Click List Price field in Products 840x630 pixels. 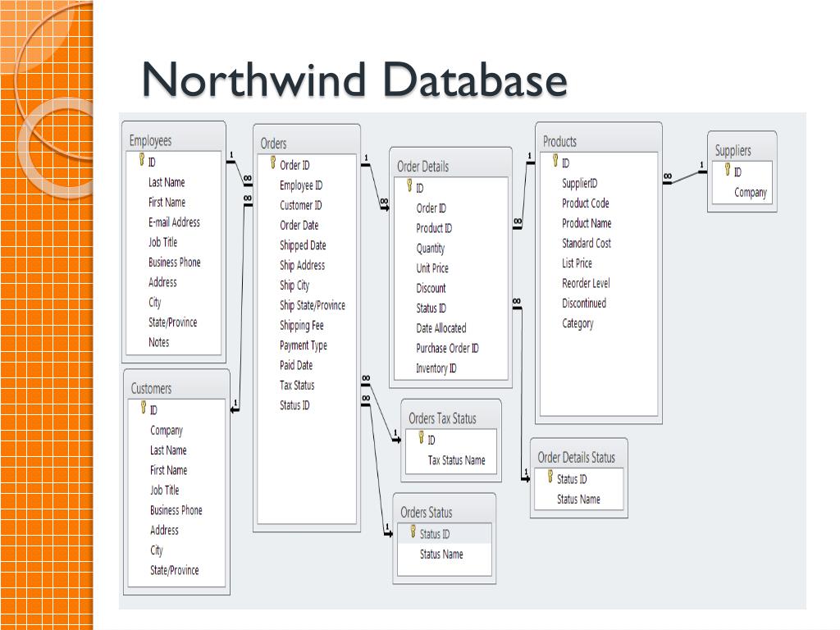point(577,263)
